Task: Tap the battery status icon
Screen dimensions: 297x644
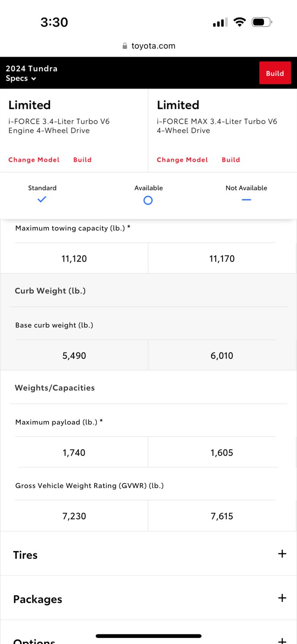Action: (x=262, y=22)
